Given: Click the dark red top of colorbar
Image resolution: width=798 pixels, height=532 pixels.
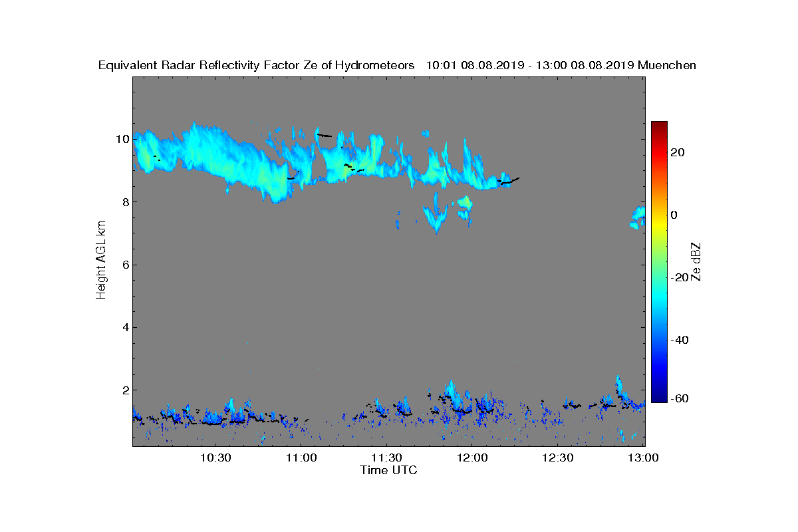Looking at the screenshot, I should (659, 126).
